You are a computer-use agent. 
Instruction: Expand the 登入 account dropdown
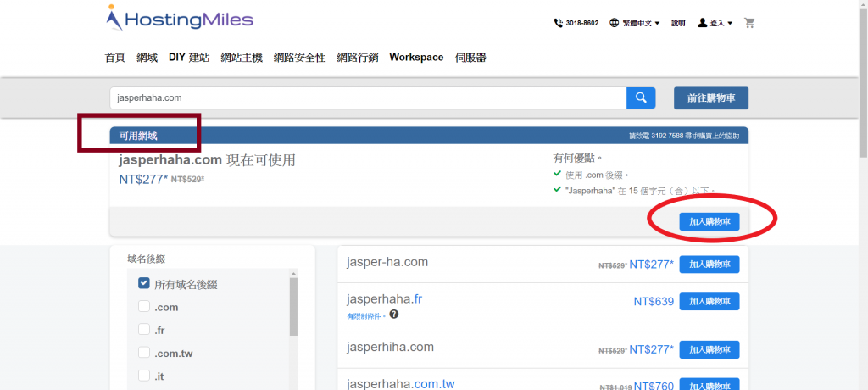point(721,23)
